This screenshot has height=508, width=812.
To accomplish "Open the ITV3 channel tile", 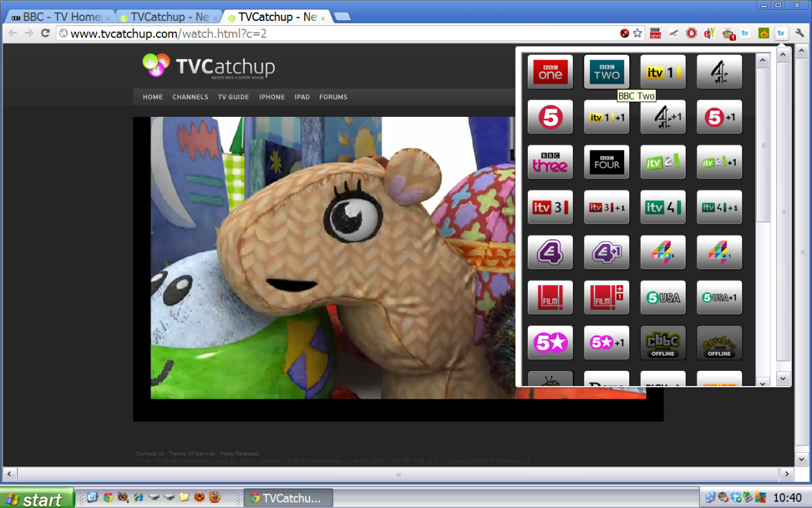I will pos(550,208).
